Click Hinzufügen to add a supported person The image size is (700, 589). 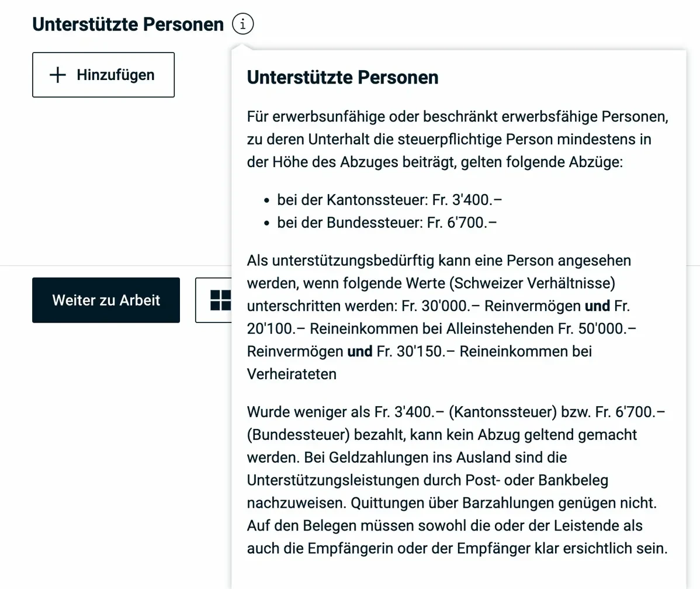pyautogui.click(x=103, y=75)
